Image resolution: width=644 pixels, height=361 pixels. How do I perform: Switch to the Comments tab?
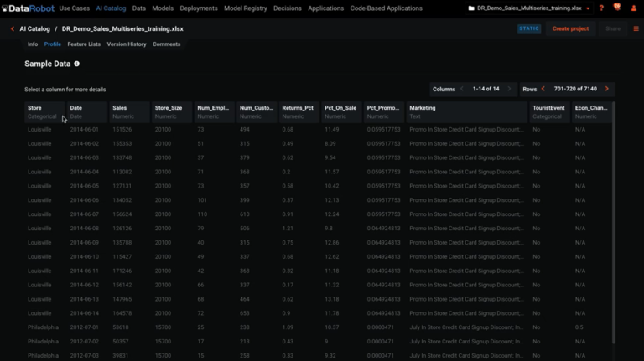tap(166, 44)
